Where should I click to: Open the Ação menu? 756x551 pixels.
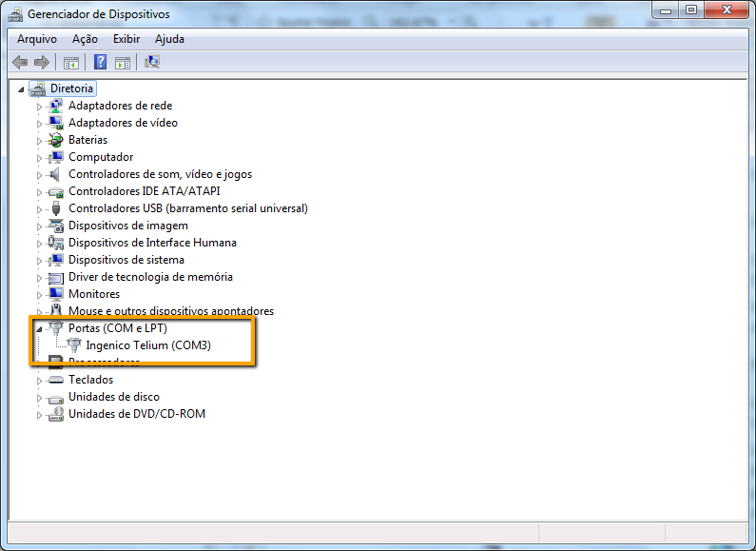pos(85,39)
